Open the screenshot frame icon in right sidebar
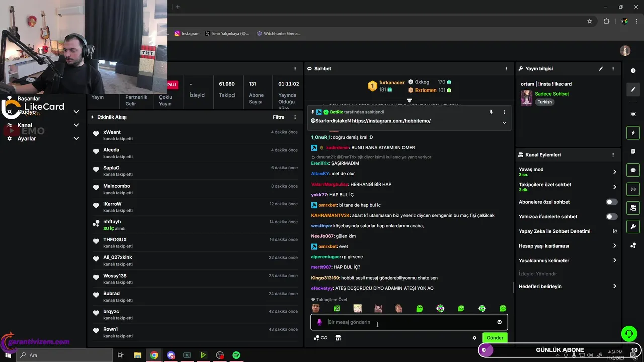The height and width of the screenshot is (362, 644). 633,114
